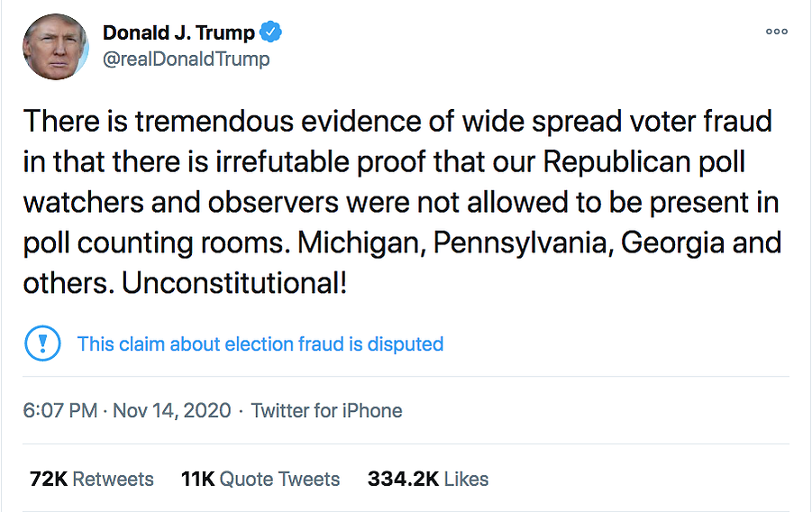The height and width of the screenshot is (512, 812).
Task: Open the 'This claim about election fraud is disputed' link
Action: 260,344
